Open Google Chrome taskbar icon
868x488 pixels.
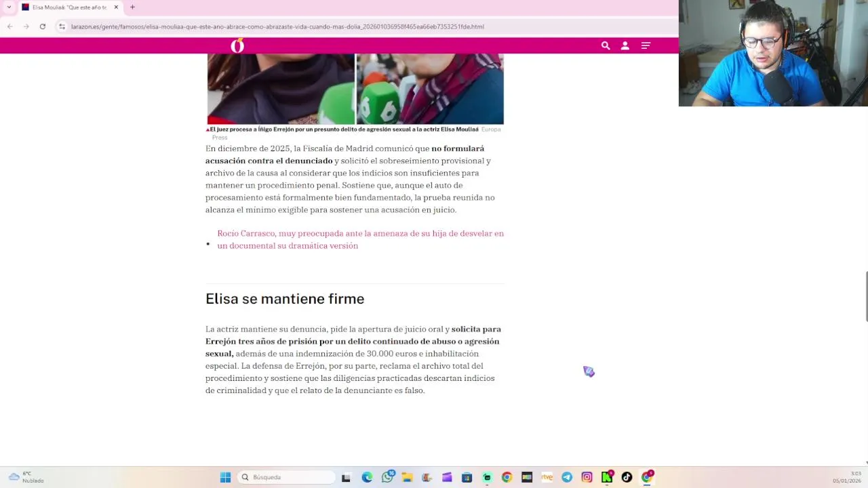[x=507, y=477]
